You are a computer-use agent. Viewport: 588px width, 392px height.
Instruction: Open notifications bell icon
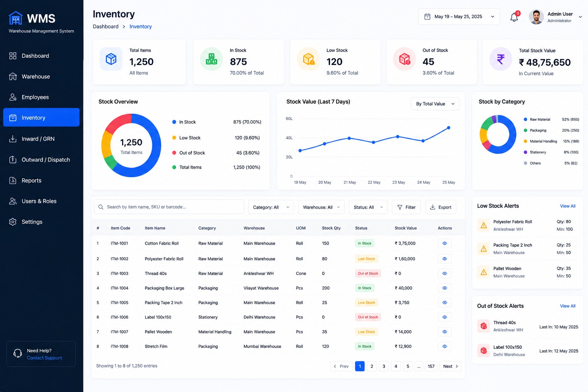coord(514,17)
